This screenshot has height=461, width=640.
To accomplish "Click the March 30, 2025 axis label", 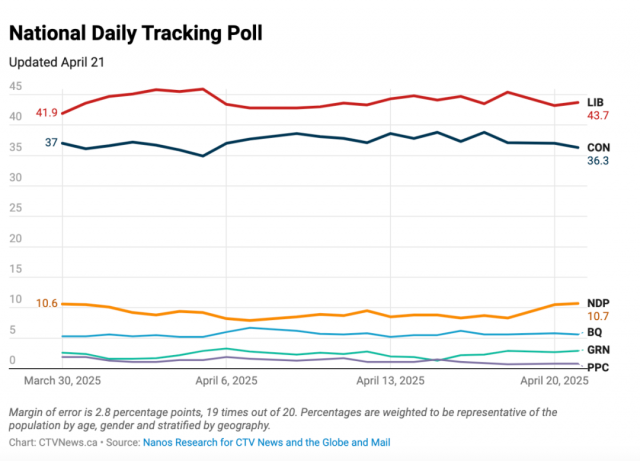I will click(x=62, y=381).
